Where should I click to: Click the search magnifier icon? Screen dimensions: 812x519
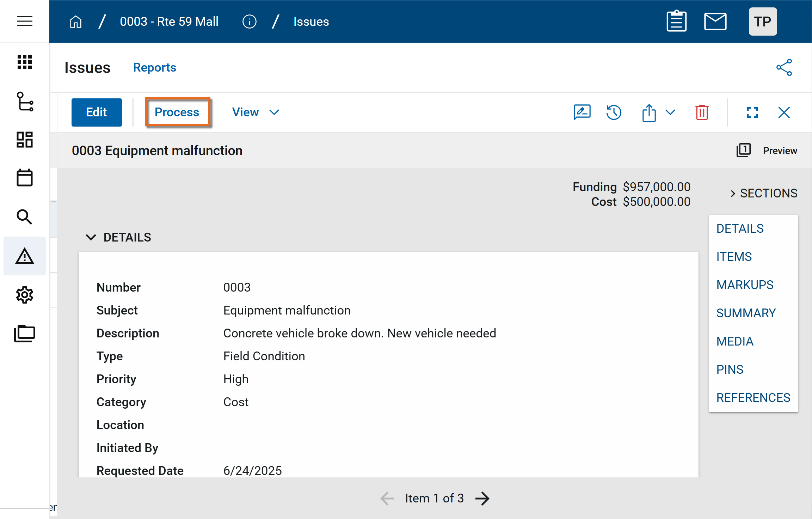click(x=24, y=217)
